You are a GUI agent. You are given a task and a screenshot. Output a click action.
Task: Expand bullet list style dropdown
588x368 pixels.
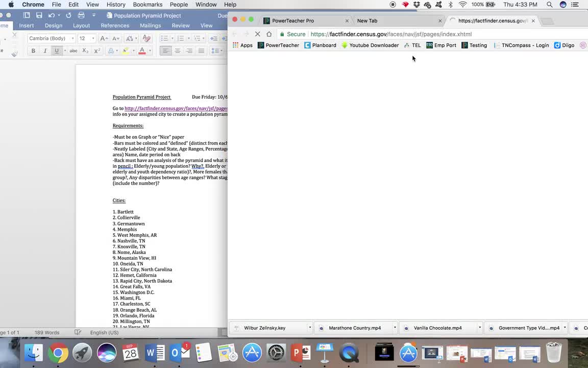coord(172,38)
